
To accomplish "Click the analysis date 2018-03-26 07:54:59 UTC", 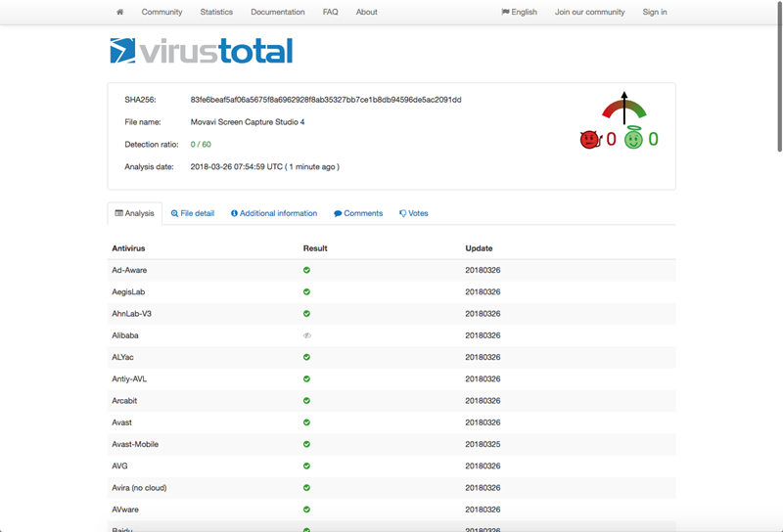I will 237,166.
